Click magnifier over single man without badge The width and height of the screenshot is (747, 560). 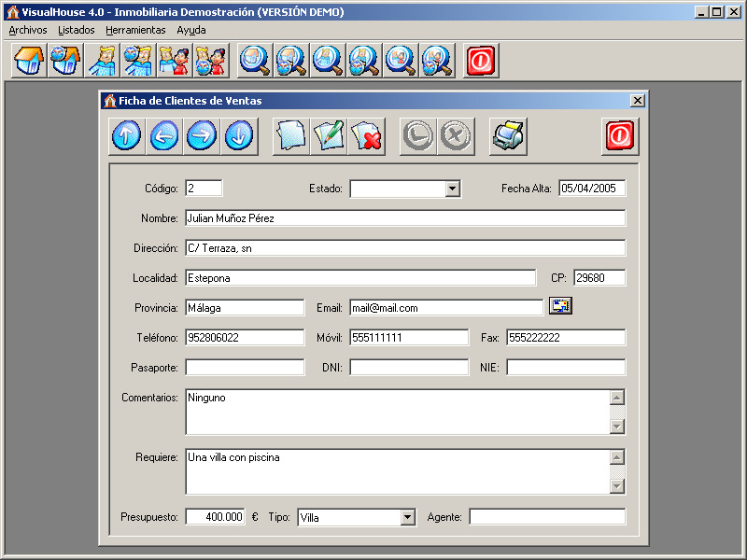pyautogui.click(x=328, y=61)
